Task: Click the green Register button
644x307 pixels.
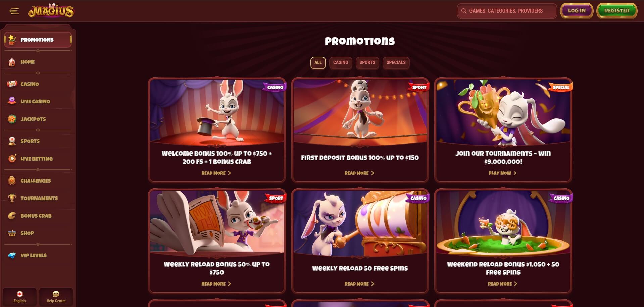Action: tap(617, 11)
